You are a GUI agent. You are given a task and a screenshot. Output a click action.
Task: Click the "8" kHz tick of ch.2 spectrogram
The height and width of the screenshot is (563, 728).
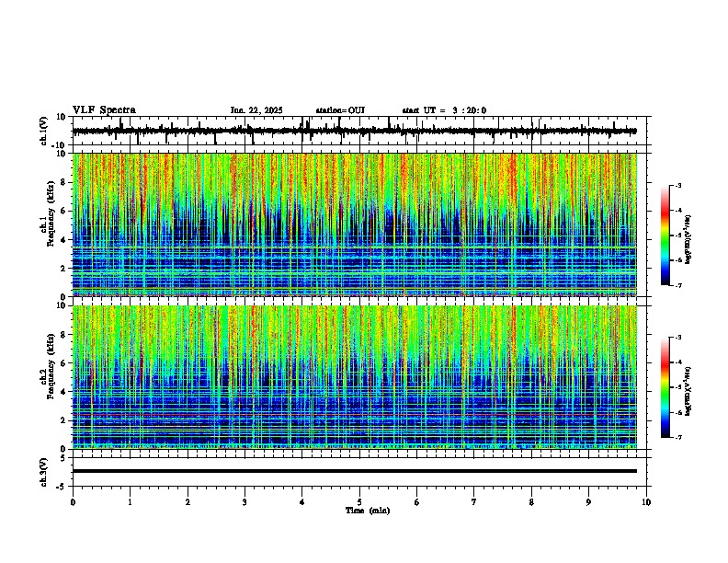64,335
